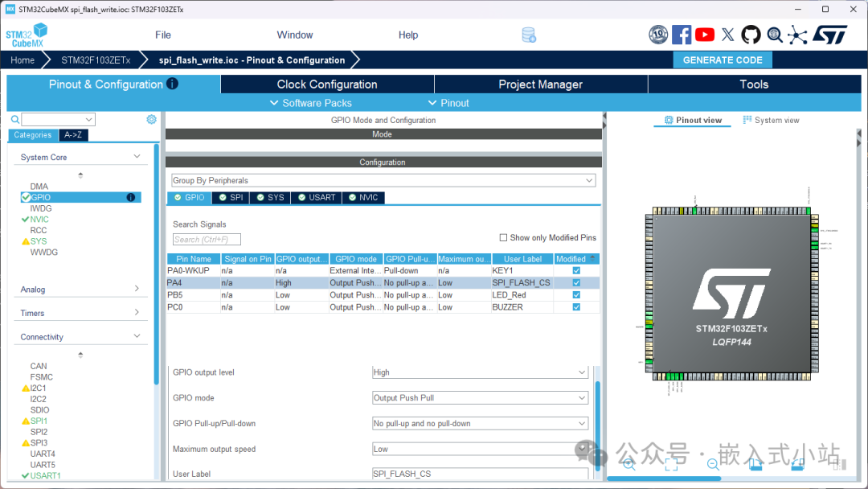868x489 pixels.
Task: Open the Software Packs dropdown
Action: pos(310,103)
